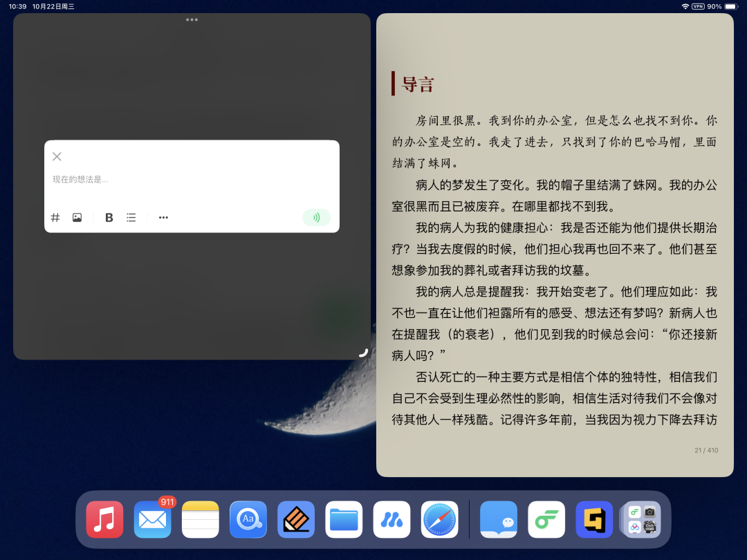747x560 pixels.
Task: Tap the paragraph starting "我的病人为我的健康担心"
Action: (555, 249)
